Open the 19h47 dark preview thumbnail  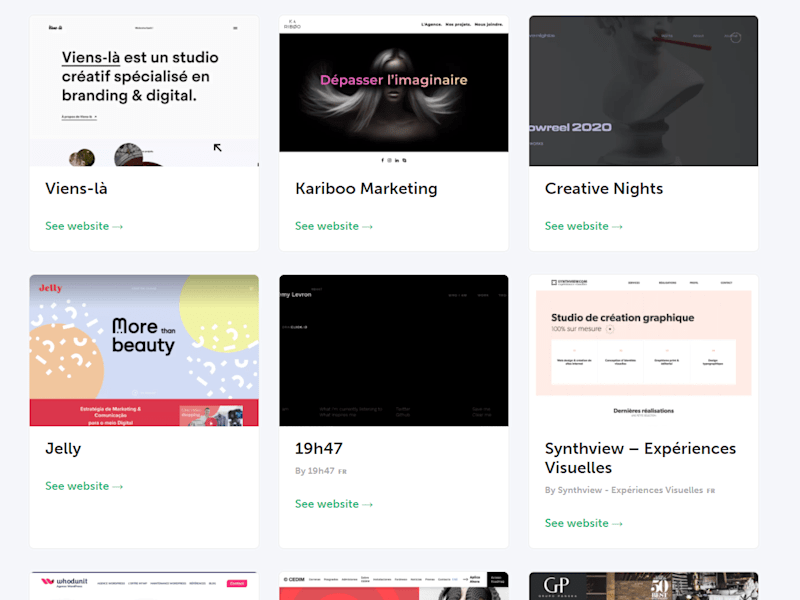[x=393, y=351]
